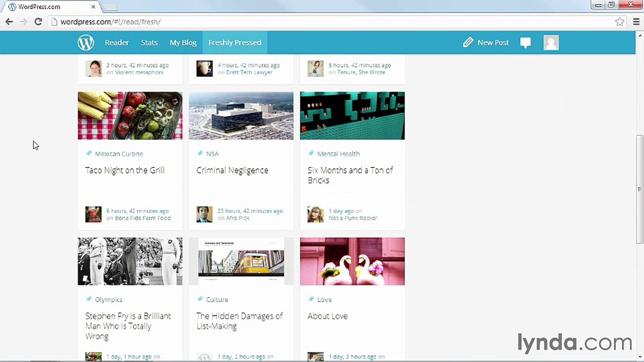Click the Brett Tech Lawyer author avatar
The width and height of the screenshot is (644, 362).
(204, 68)
